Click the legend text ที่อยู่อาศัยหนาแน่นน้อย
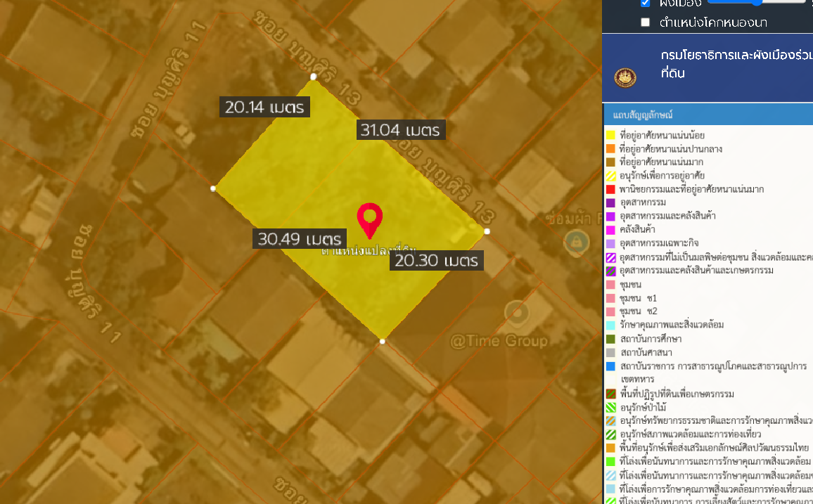 662,136
